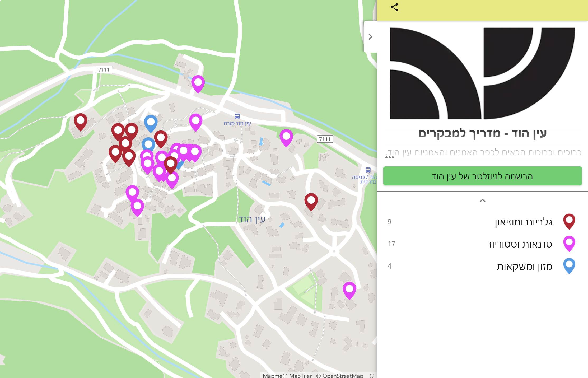Open magenta pin left of 7111 east label
Viewport: 588px width, 378px height.
pos(286,137)
